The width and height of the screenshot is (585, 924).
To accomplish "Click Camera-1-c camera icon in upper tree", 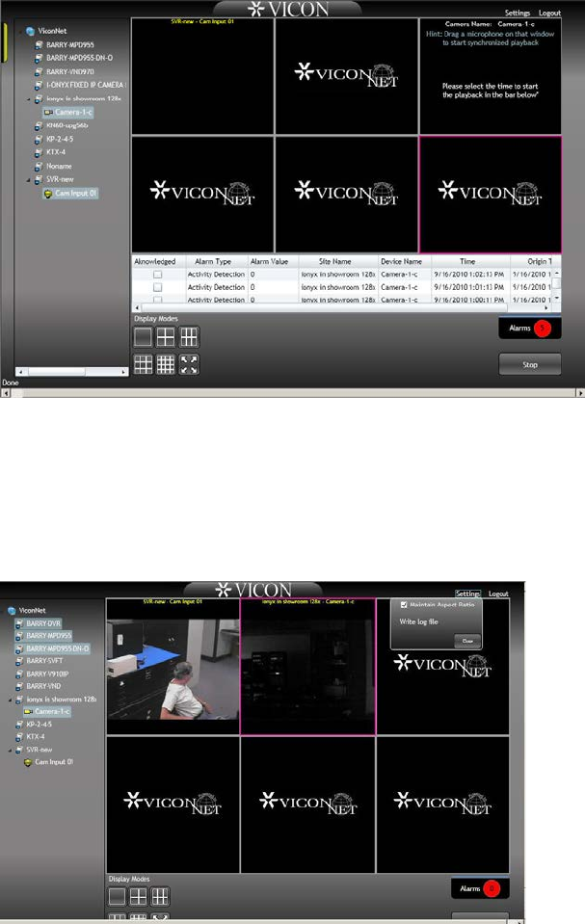I will pos(48,112).
